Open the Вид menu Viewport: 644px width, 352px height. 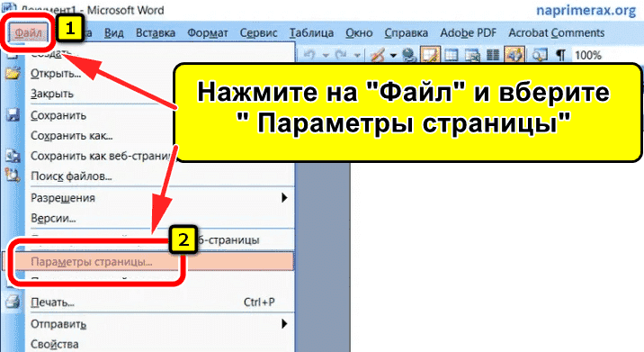(113, 33)
